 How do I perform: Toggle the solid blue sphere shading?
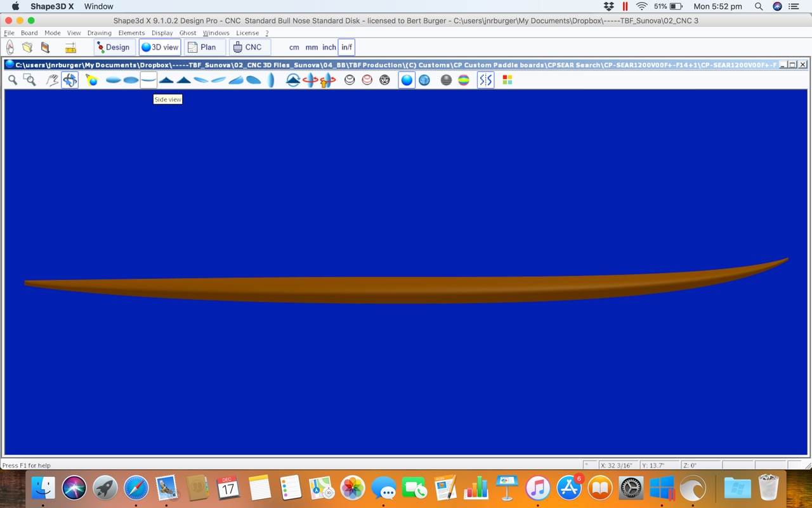point(407,80)
